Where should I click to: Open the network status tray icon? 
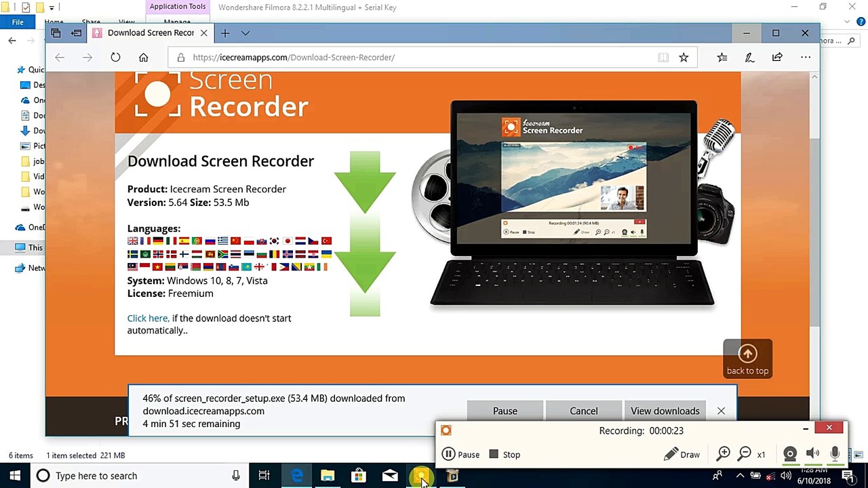(771, 476)
